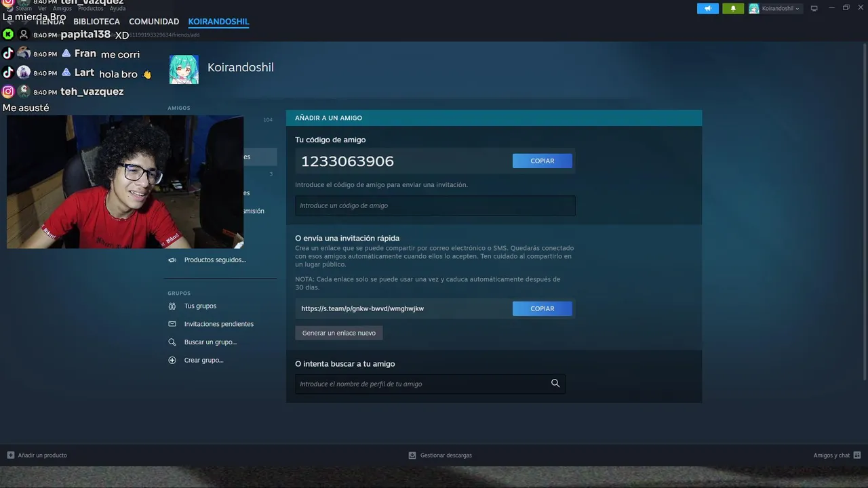
Task: Select the invite link text https://s.team/p/gnkw-bwvd/wmghwjkw
Action: pyautogui.click(x=363, y=308)
